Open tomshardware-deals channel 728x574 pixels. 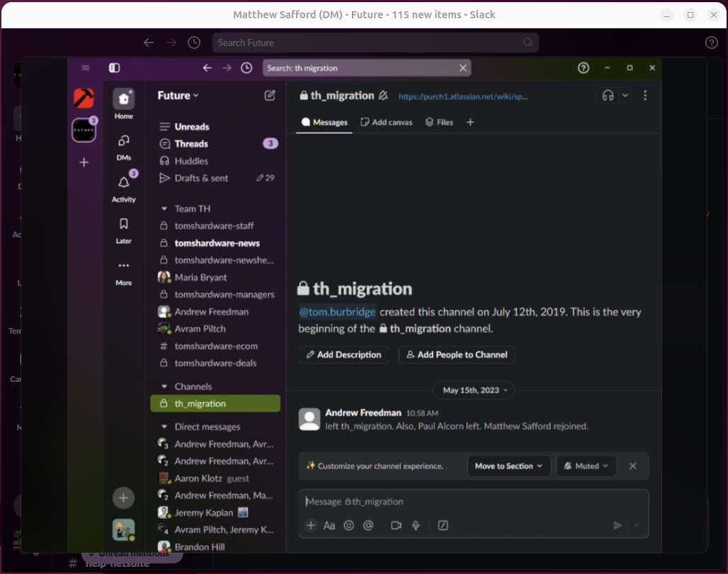215,364
